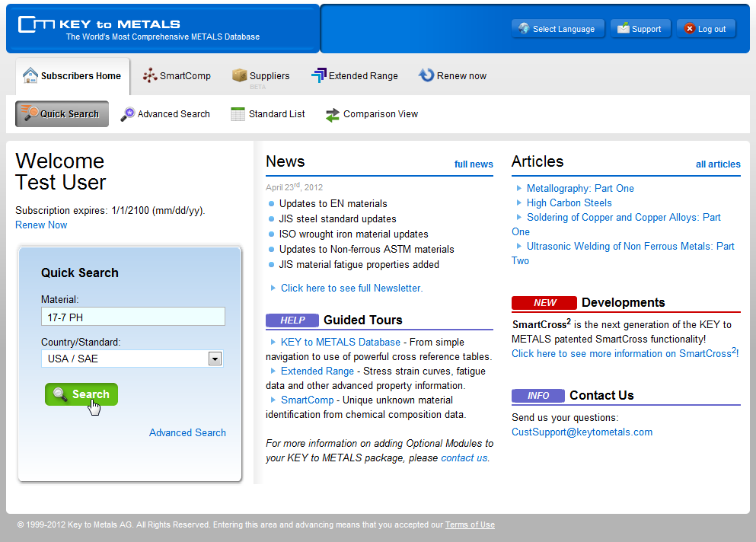Viewport: 756px width, 542px height.
Task: Click the INFO badge beside Contact Us
Action: [x=538, y=395]
